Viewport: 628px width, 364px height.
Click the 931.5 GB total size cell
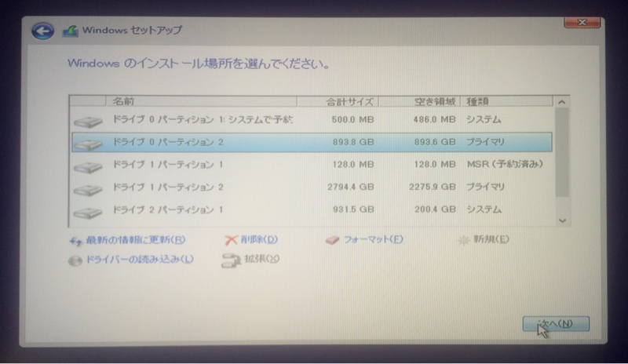353,209
